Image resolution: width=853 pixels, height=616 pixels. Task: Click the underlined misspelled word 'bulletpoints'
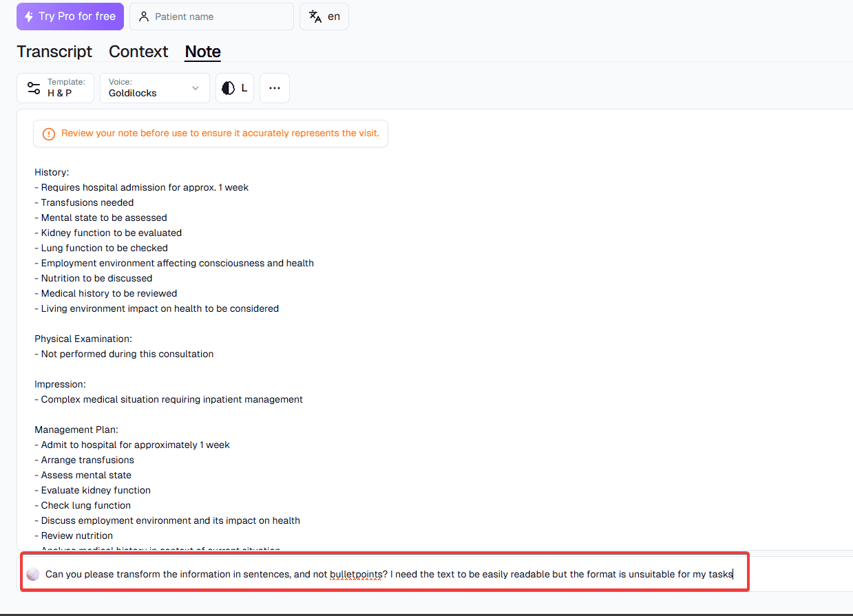pos(355,574)
